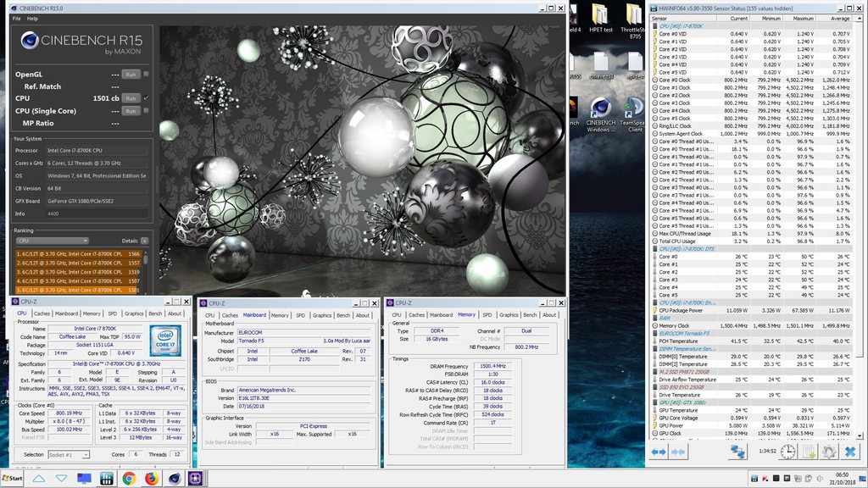
Task: Click HWiNFO logging start sheet icon
Action: coord(809,452)
